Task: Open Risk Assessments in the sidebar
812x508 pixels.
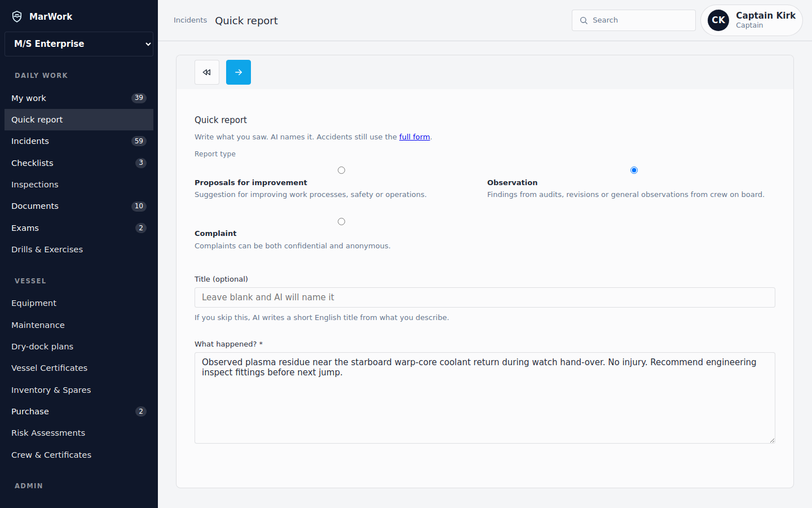Action: point(79,433)
